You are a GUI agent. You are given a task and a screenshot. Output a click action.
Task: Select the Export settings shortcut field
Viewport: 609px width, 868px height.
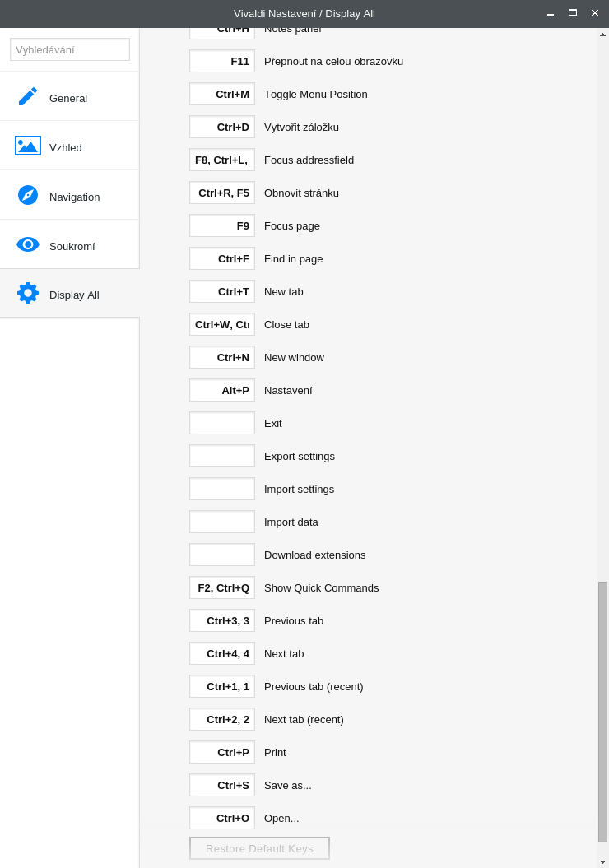(222, 456)
